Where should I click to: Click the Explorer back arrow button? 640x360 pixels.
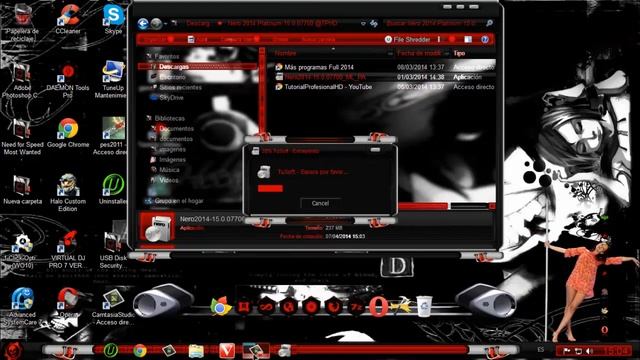click(x=142, y=24)
